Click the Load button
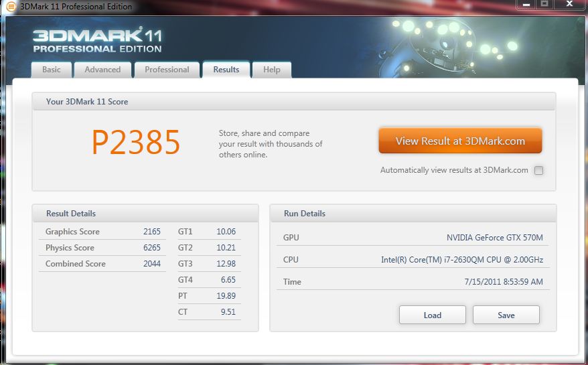The height and width of the screenshot is (365, 588). (433, 315)
